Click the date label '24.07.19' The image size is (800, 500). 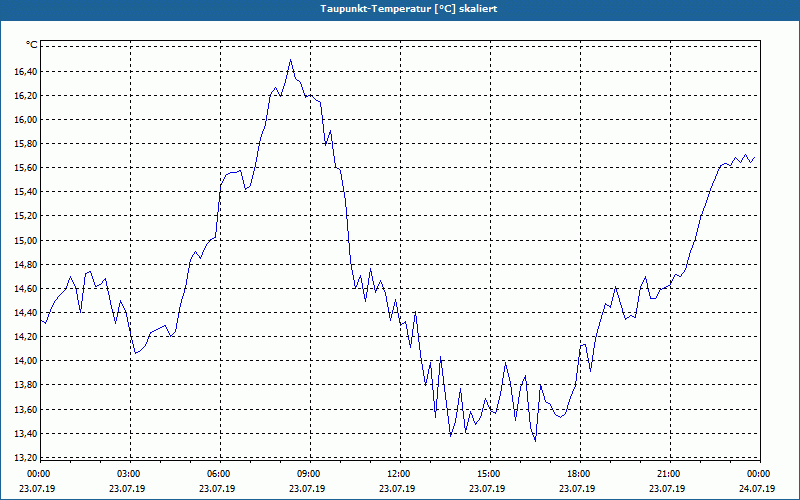[757, 488]
